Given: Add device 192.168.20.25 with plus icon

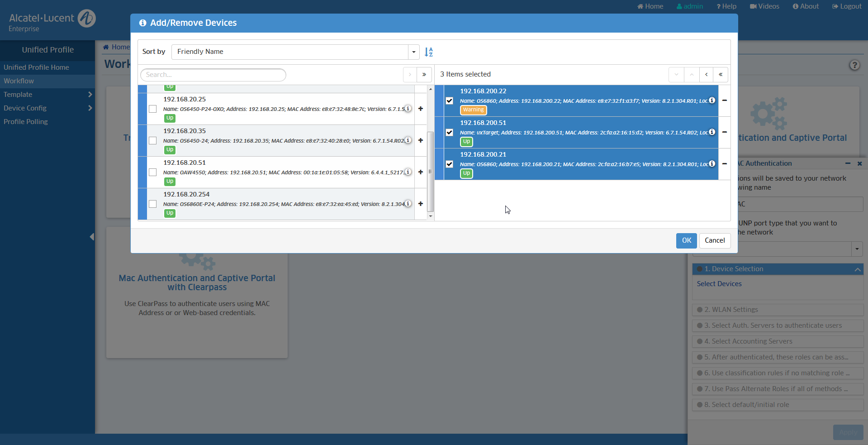Looking at the screenshot, I should click(420, 109).
